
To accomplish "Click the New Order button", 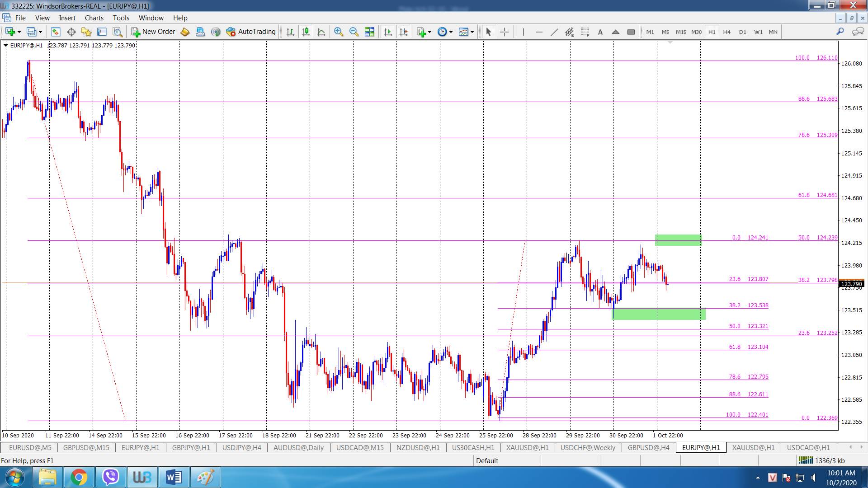I will point(153,32).
